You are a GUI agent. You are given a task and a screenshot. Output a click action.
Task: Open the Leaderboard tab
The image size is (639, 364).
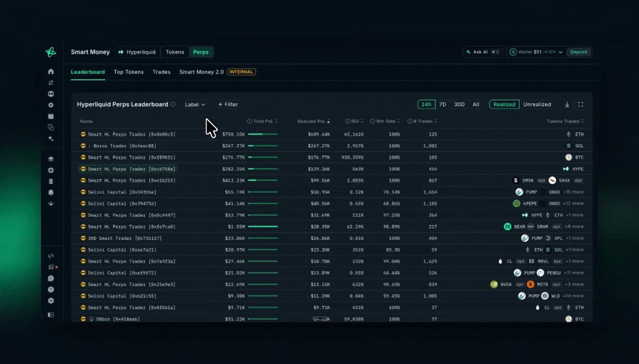[88, 72]
